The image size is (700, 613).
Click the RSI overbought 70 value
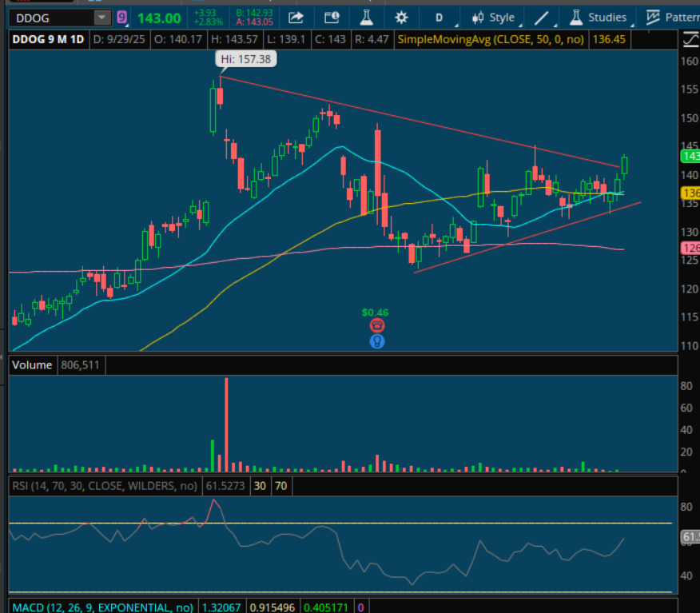tap(281, 486)
